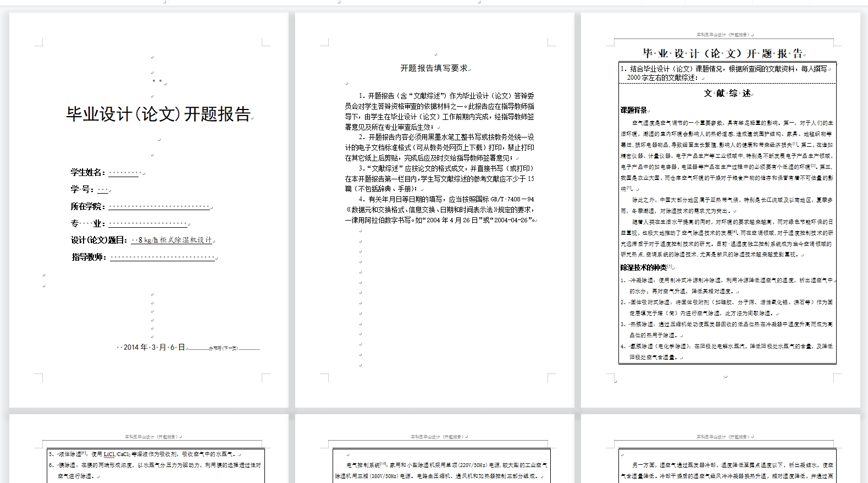Click page three title 毕业设计(论文)开题报告
Screen dimensions: 868x483
coord(723,53)
